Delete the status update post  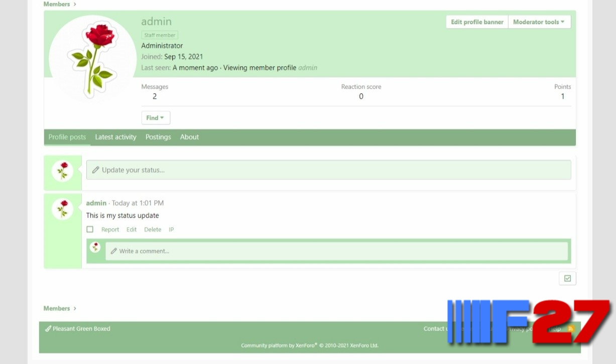click(x=153, y=230)
